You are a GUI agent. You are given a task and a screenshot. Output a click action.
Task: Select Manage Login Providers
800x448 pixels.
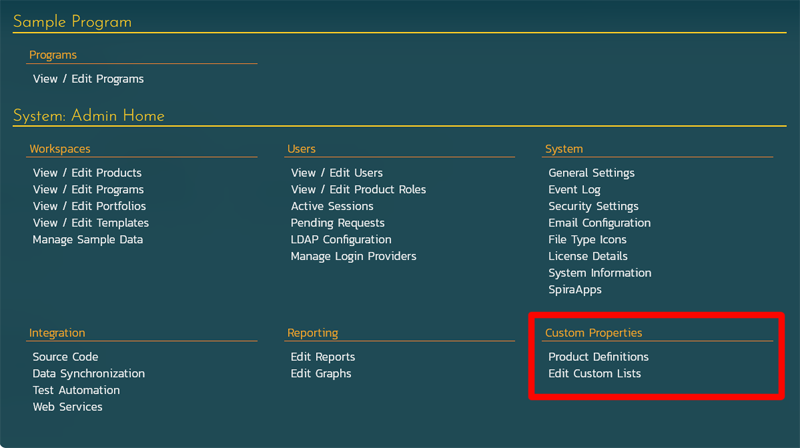353,257
